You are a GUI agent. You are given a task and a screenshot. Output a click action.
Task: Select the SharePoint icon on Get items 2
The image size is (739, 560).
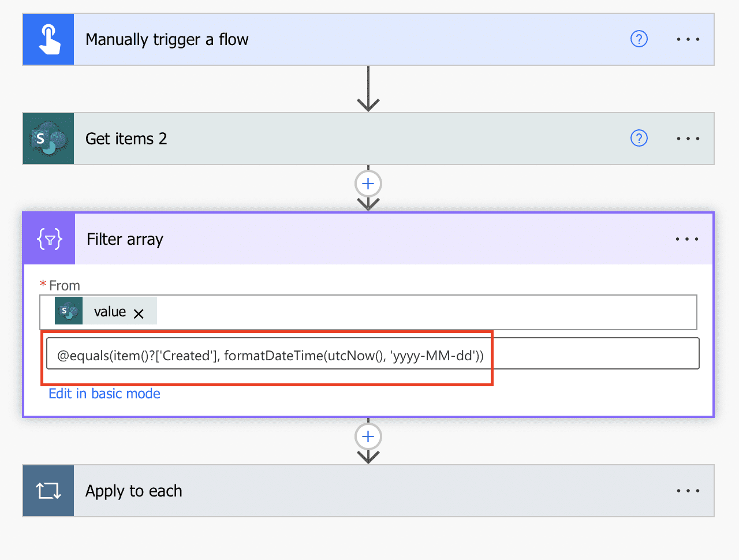coord(48,139)
